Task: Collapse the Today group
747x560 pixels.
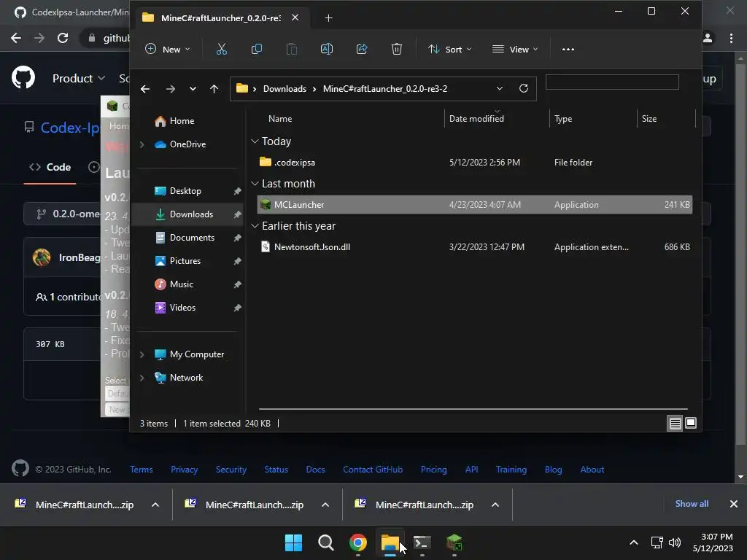Action: coord(255,141)
